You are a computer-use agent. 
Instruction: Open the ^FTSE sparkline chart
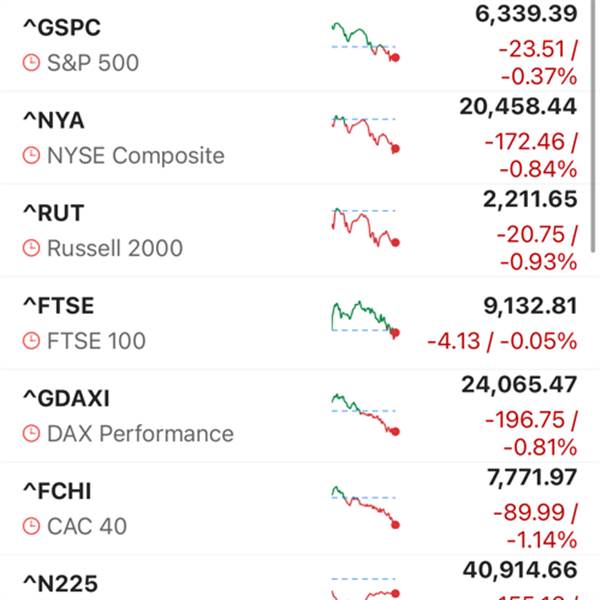365,320
